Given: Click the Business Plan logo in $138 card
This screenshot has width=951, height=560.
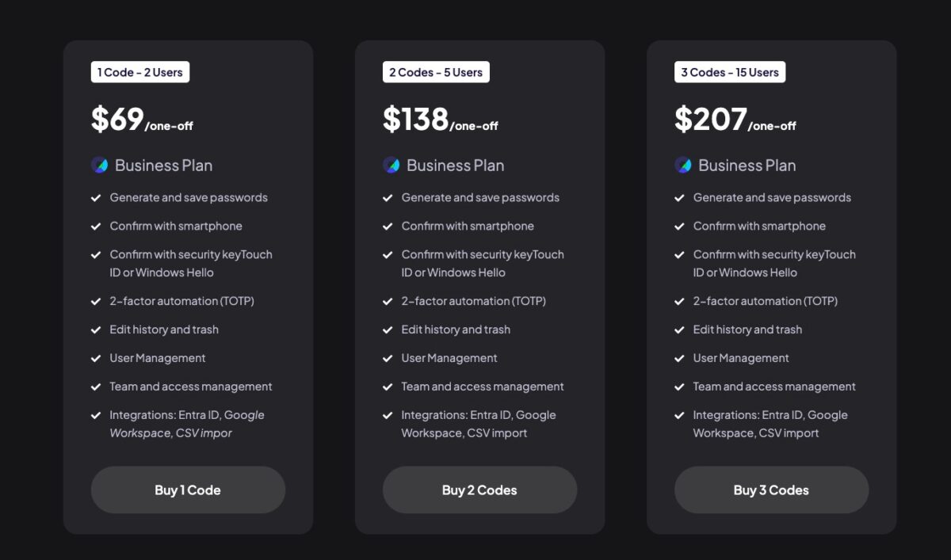Looking at the screenshot, I should 391,165.
